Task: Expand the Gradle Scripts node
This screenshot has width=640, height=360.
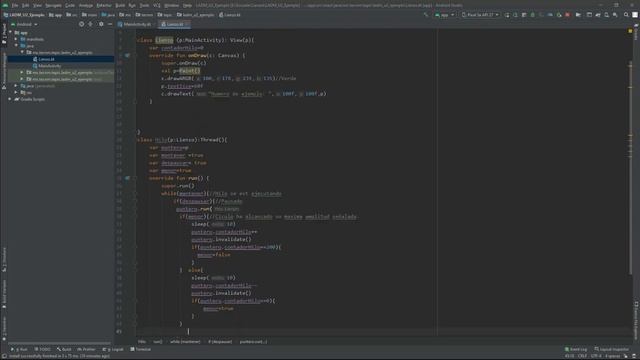Action: pos(11,99)
